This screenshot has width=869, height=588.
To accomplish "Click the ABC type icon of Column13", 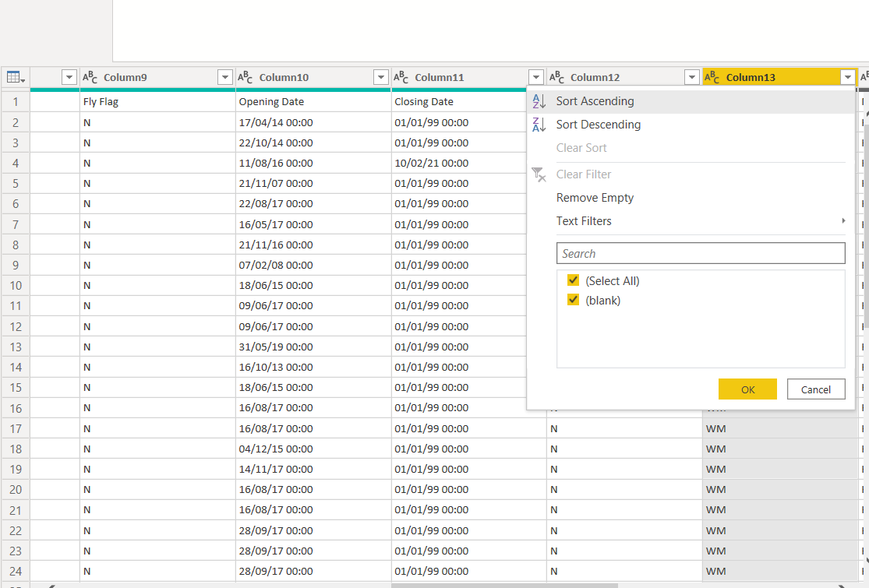I will [712, 78].
